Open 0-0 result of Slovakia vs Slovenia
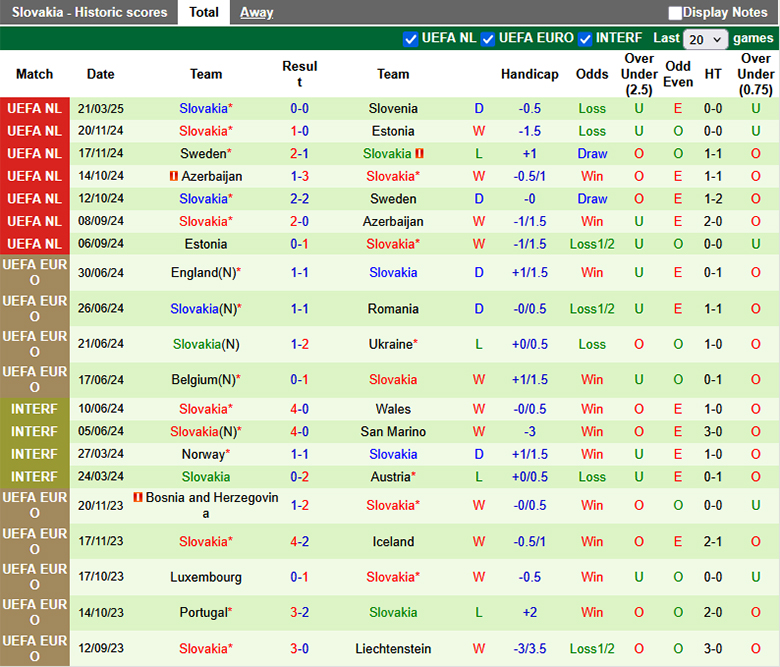The image size is (780, 667). tap(299, 108)
